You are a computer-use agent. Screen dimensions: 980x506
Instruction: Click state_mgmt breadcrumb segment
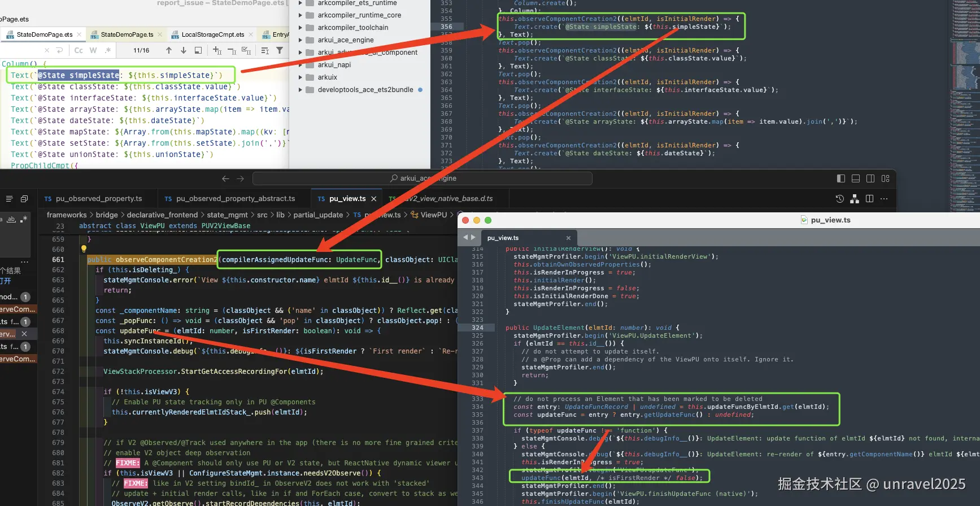[227, 215]
